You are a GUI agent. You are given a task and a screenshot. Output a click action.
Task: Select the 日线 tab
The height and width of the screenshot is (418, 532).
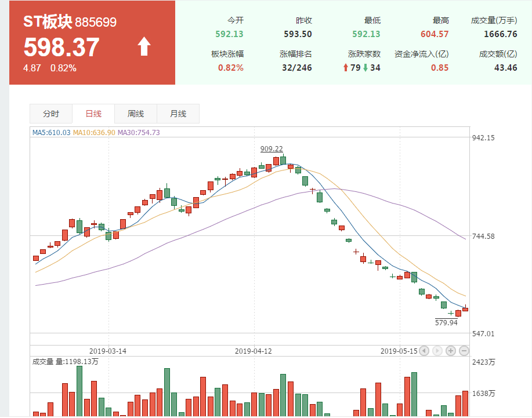tap(93, 114)
